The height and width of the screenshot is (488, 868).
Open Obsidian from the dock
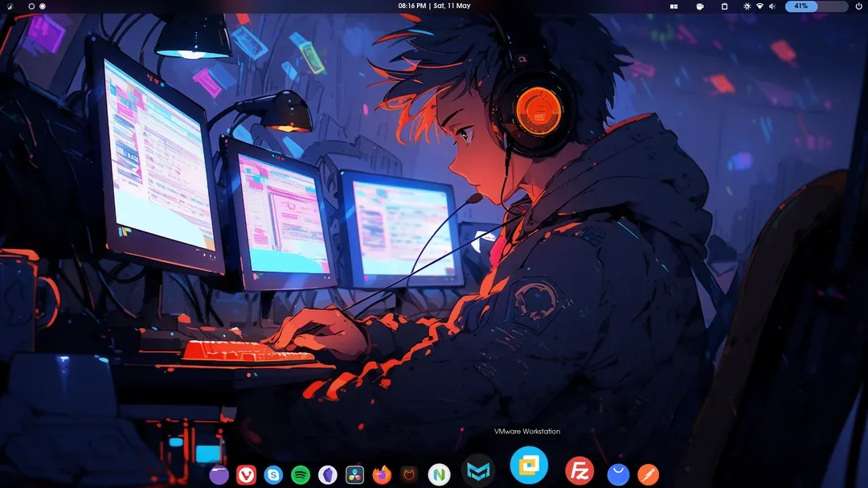tap(328, 474)
